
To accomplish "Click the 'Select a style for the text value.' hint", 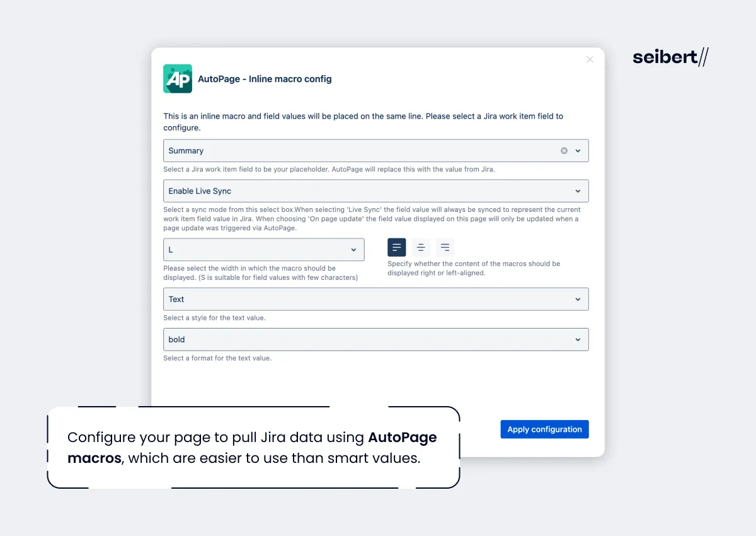I will [214, 318].
